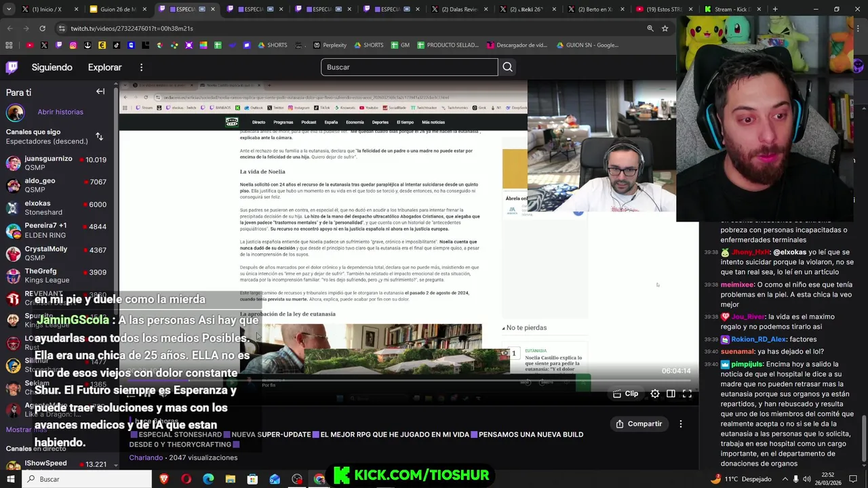Click the Compartir button
The width and height of the screenshot is (868, 488).
(639, 424)
